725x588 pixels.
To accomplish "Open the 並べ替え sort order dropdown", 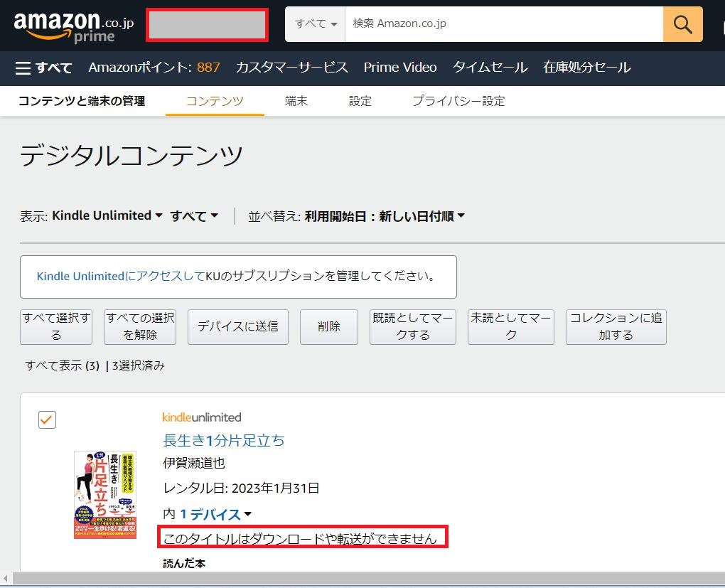I will [x=385, y=216].
